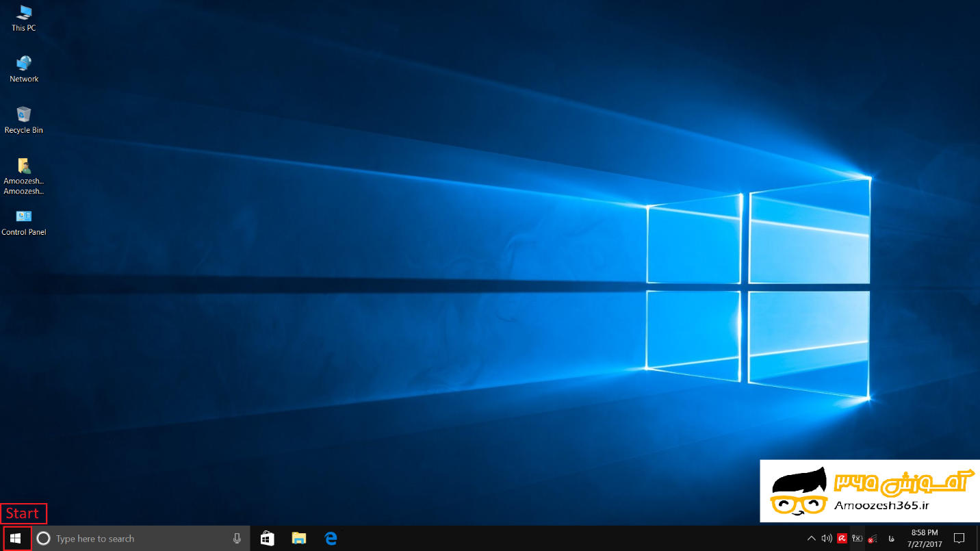980x551 pixels.
Task: Click the red Avira antivirus tray icon
Action: point(842,539)
